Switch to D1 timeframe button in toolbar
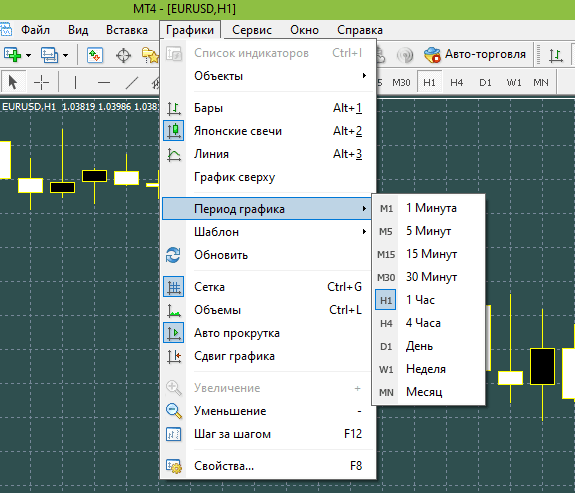Screen dimensions: 575x493 pyautogui.click(x=485, y=83)
